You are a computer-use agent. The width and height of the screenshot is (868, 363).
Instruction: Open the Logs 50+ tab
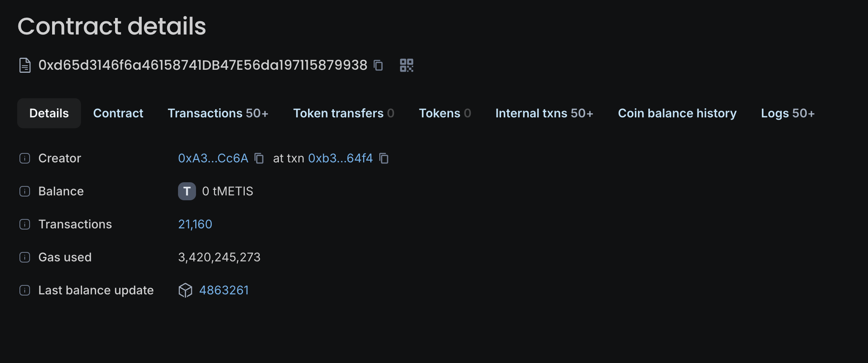[x=787, y=113]
